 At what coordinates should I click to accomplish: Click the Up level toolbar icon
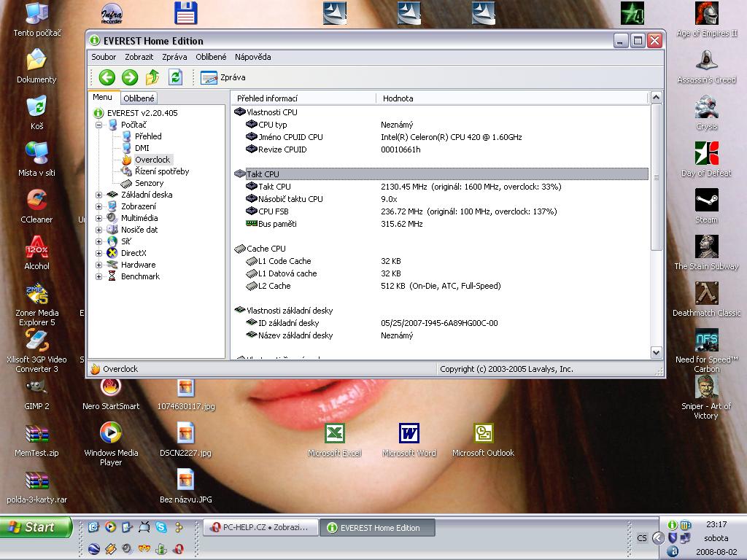point(152,77)
